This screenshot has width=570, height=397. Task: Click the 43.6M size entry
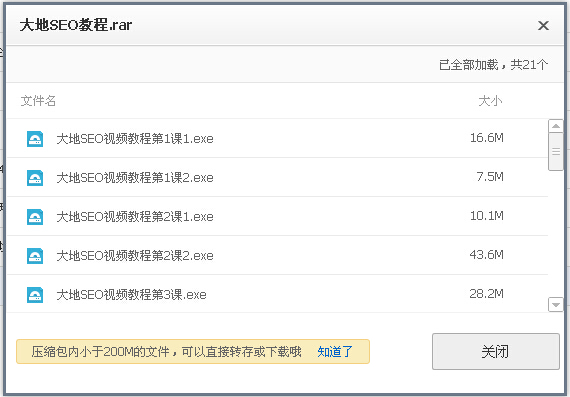click(x=486, y=255)
